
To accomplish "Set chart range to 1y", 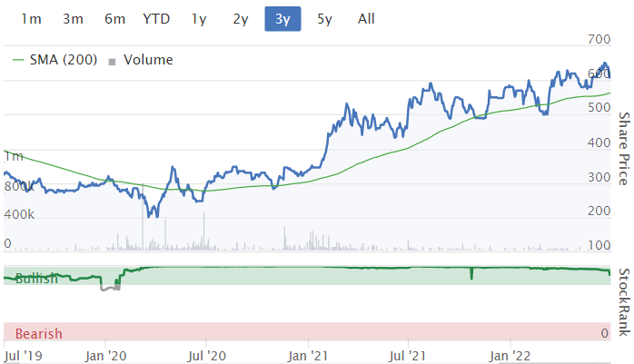I will (x=199, y=18).
